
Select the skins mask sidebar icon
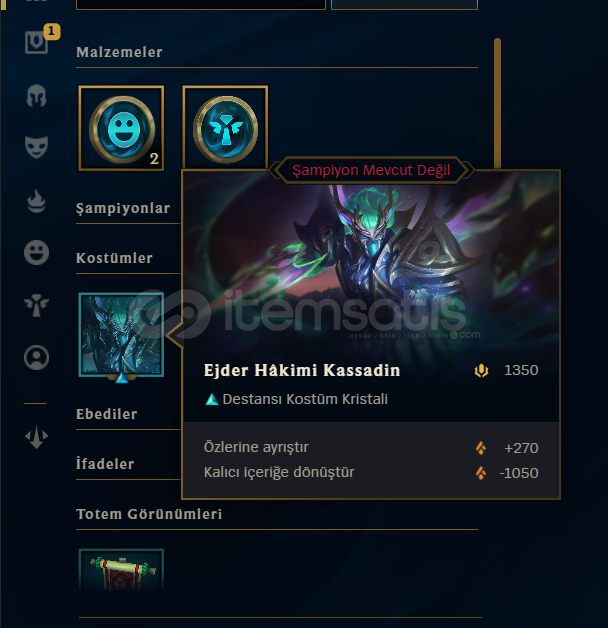[x=36, y=147]
